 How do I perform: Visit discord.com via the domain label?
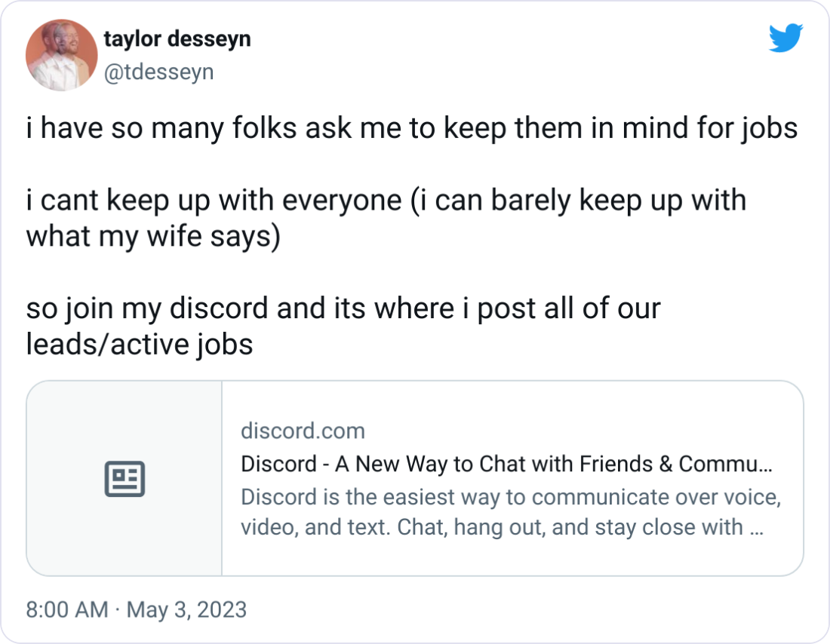302,431
